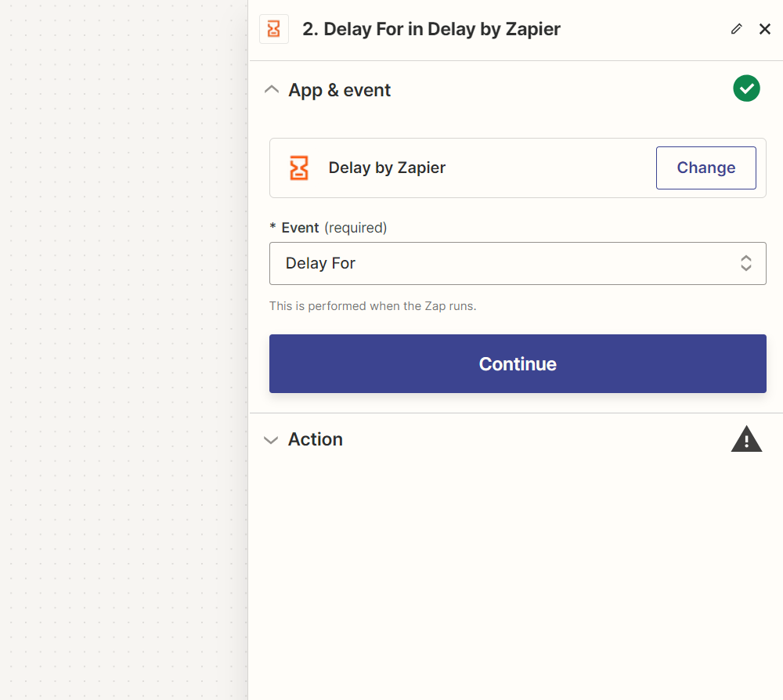Click the "This is performed when the Zap runs" hint
This screenshot has height=700, width=783.
(373, 306)
